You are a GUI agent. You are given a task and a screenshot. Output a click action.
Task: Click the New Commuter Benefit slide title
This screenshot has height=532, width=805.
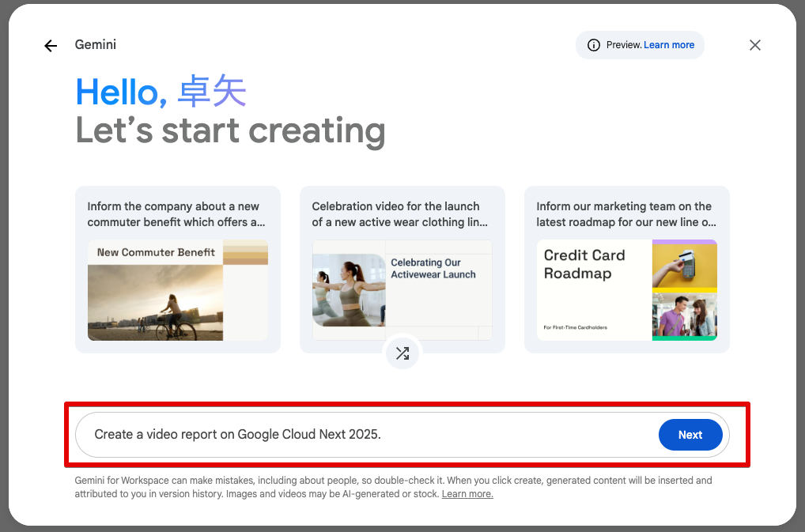tap(156, 252)
